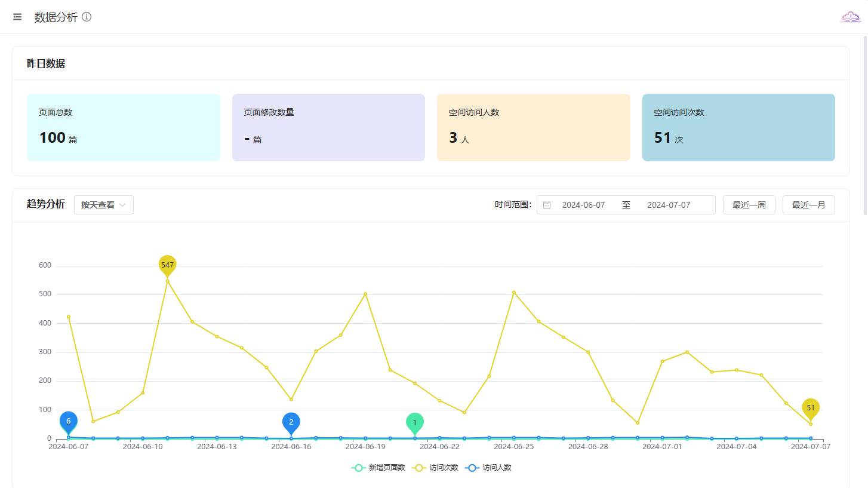This screenshot has width=868, height=488.
Task: Expand the 按天查看 dropdown
Action: point(104,205)
